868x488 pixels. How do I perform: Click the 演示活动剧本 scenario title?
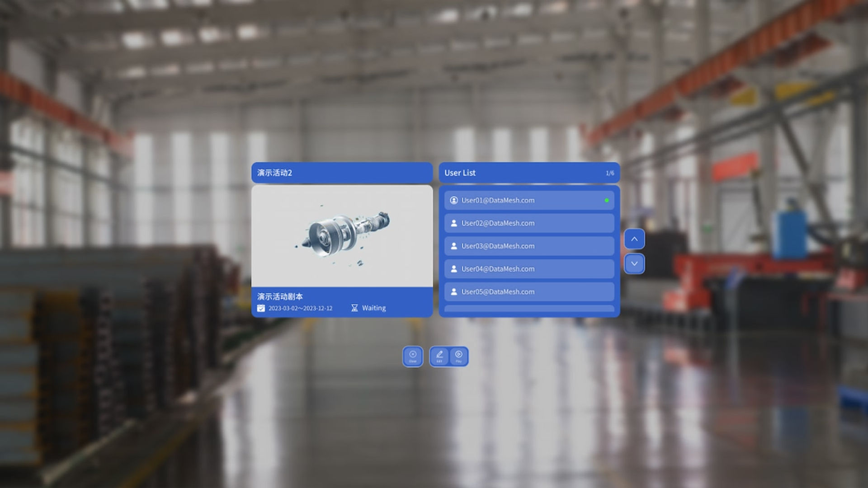tap(280, 296)
